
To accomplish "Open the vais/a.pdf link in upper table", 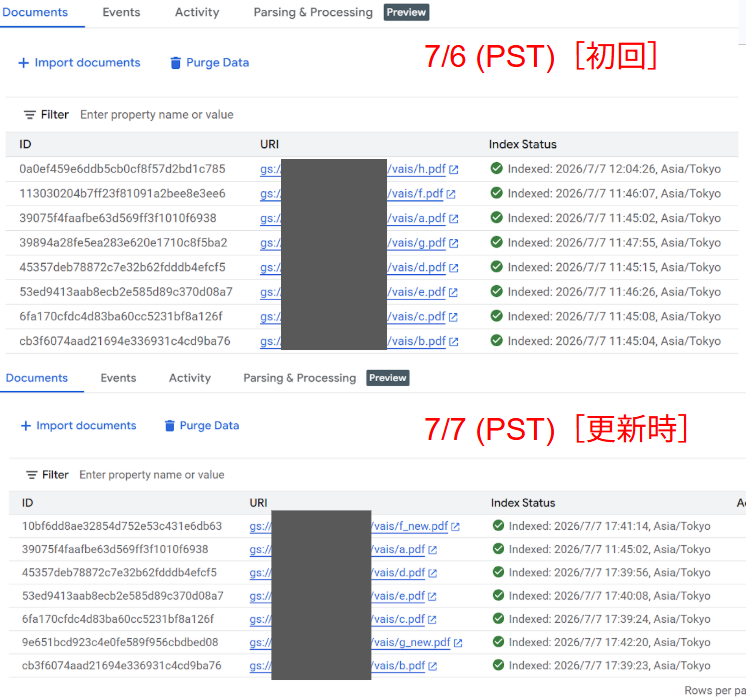I will [416, 218].
